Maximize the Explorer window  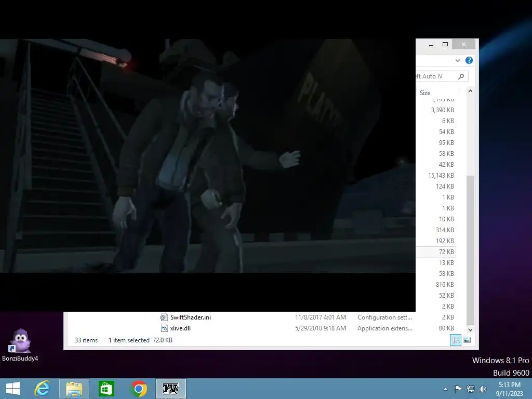445,45
